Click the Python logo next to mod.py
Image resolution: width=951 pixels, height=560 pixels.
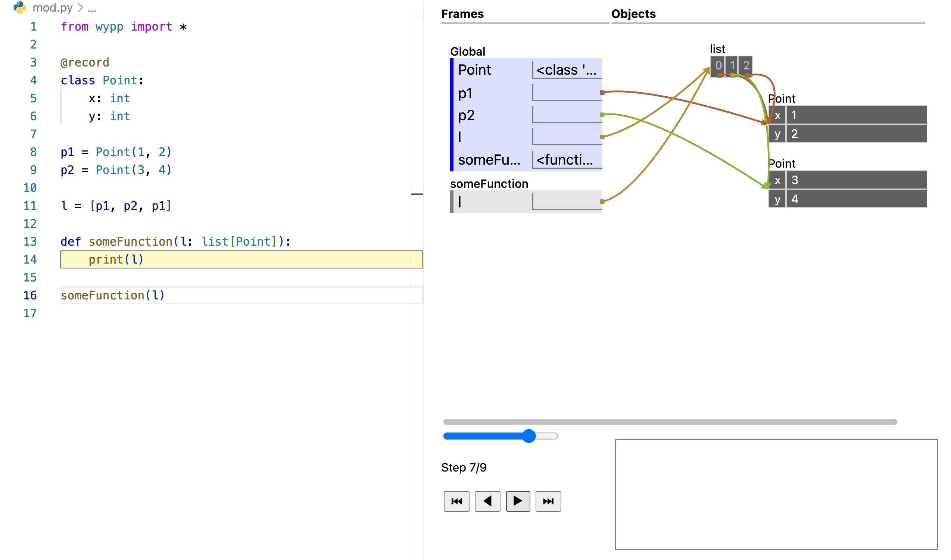[x=21, y=7]
